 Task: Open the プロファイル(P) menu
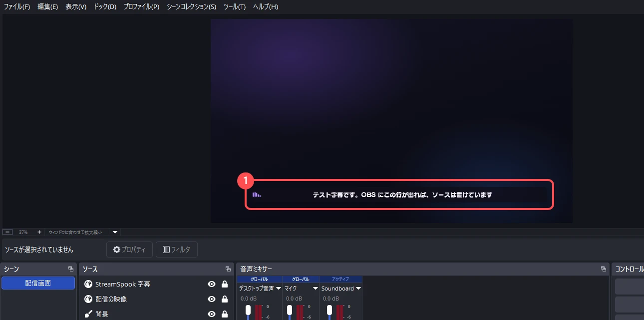(141, 7)
